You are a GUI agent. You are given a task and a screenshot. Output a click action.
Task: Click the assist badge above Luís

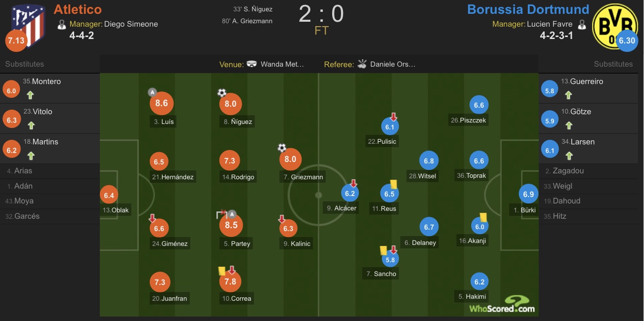pos(152,92)
